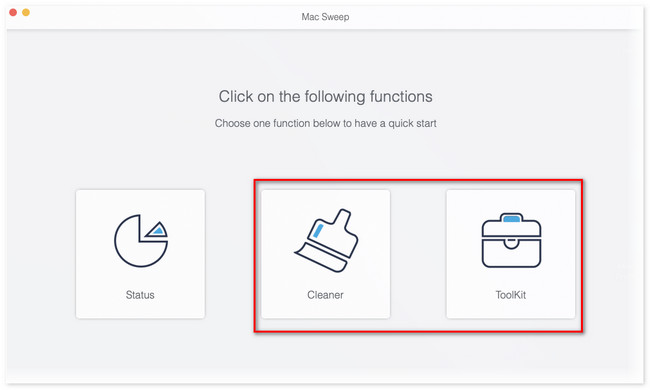Click the toolbox latch on the ToolKit icon
Screen dimensions: 650x390
[511, 242]
